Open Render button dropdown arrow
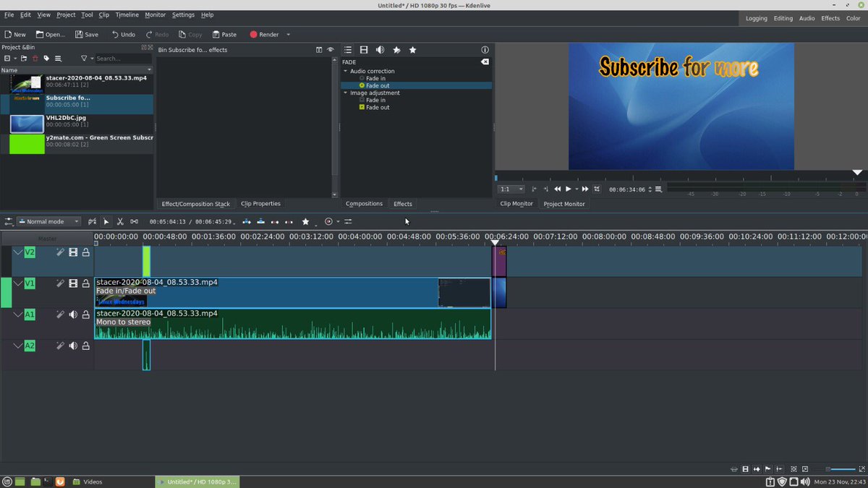Screen dimensions: 868x488 pos(288,34)
